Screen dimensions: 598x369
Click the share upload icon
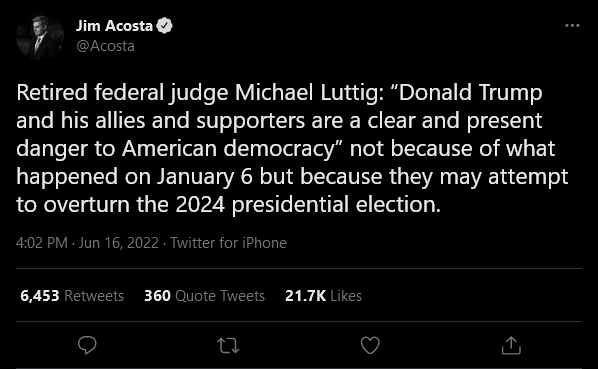511,345
